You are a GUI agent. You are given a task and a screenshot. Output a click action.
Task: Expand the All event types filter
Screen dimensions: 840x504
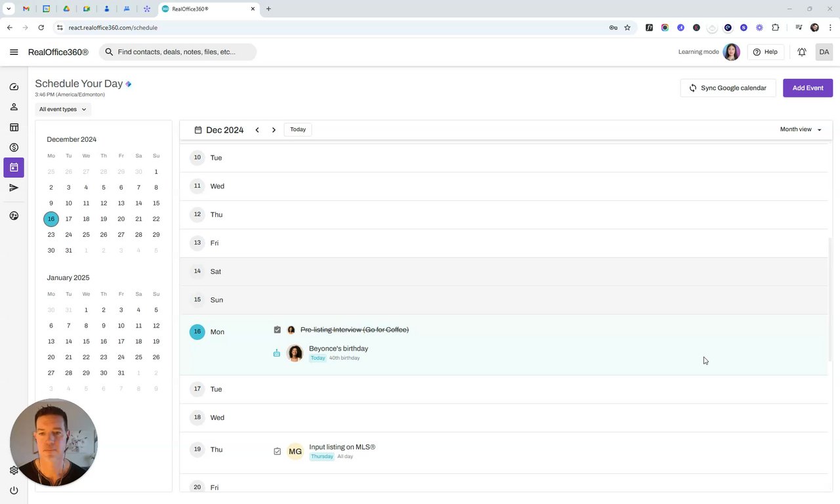62,110
